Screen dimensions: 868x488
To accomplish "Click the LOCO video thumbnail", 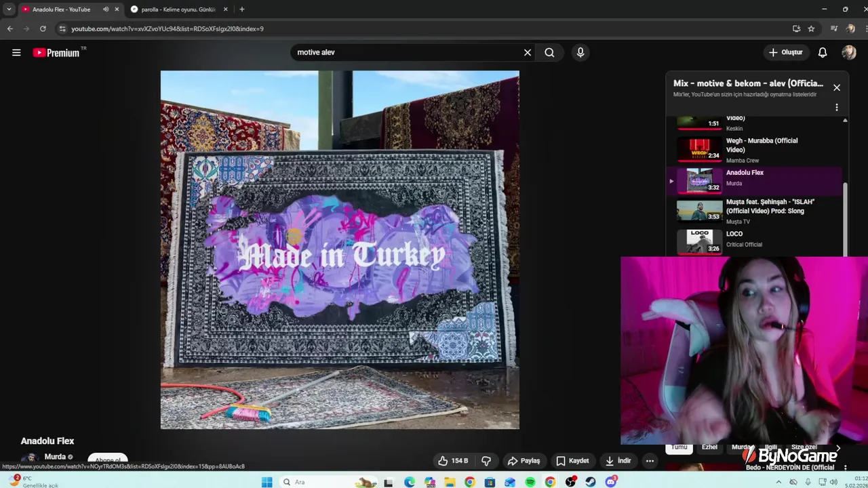I will (699, 241).
